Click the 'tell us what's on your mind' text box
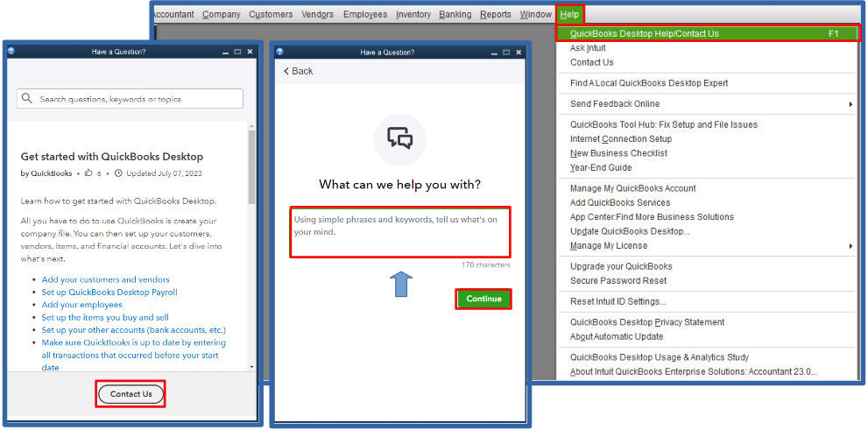This screenshot has width=868, height=430. [399, 232]
